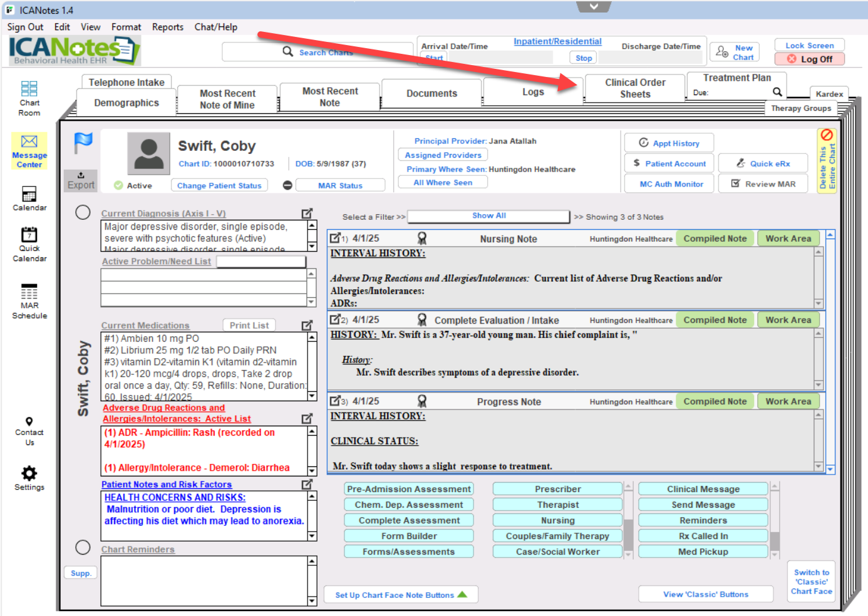Click the red Delete This Entire Chart icon
Image resolution: width=868 pixels, height=616 pixels.
click(827, 135)
